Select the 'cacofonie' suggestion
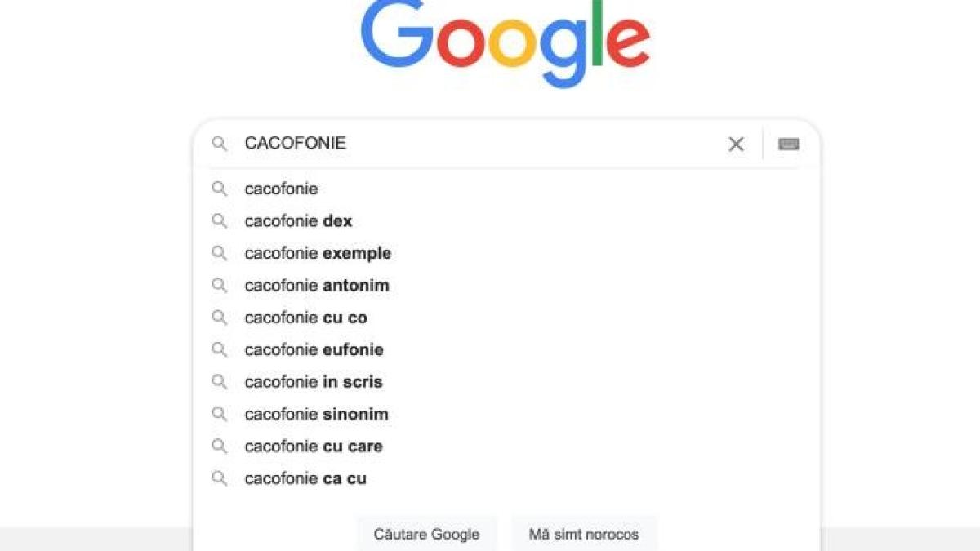Image resolution: width=980 pixels, height=551 pixels. 281,189
